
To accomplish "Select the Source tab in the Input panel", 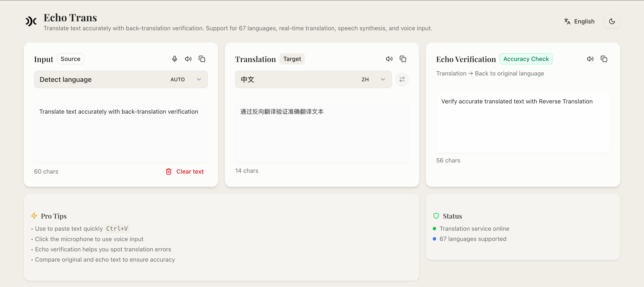I will (70, 59).
